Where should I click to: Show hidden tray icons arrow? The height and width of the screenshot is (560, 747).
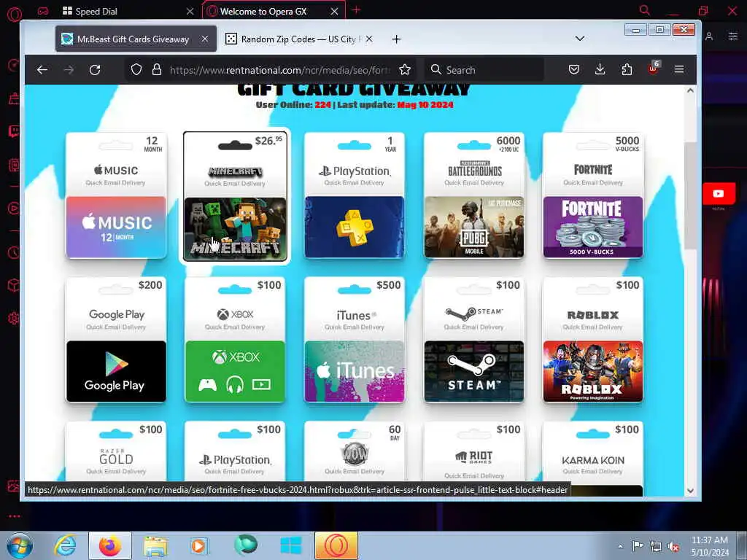point(620,546)
